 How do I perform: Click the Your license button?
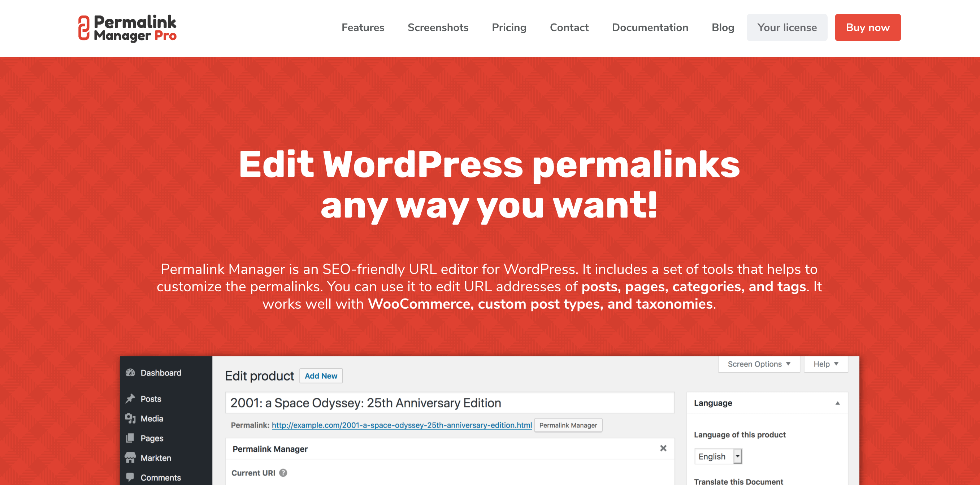787,27
